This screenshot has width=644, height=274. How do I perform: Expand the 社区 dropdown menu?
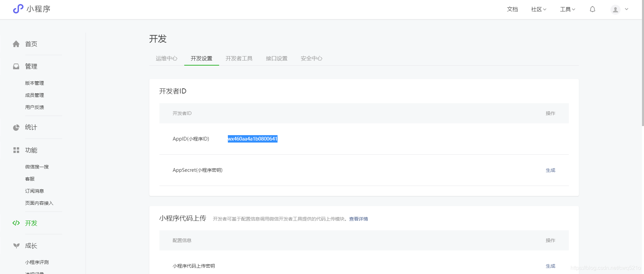pos(539,9)
